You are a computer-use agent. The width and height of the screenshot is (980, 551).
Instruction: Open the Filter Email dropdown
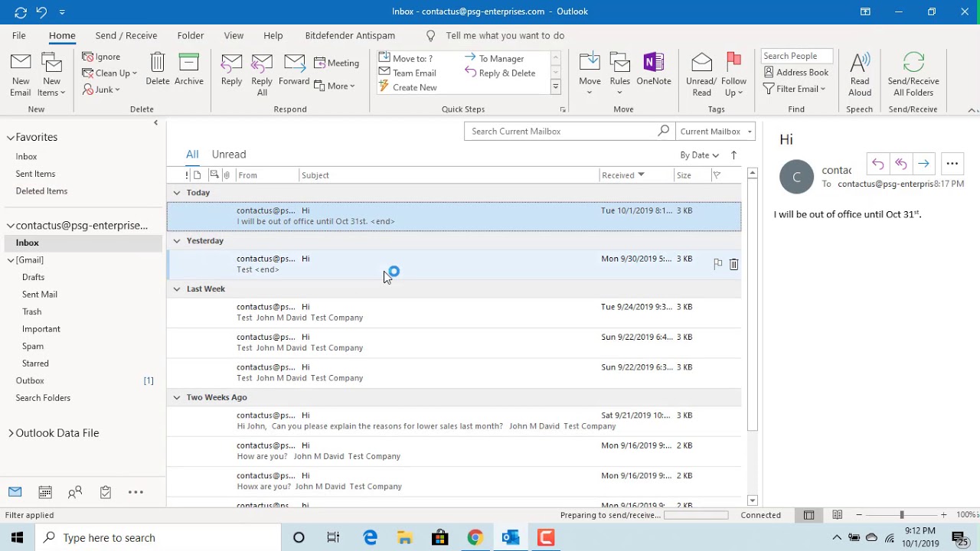(x=795, y=89)
